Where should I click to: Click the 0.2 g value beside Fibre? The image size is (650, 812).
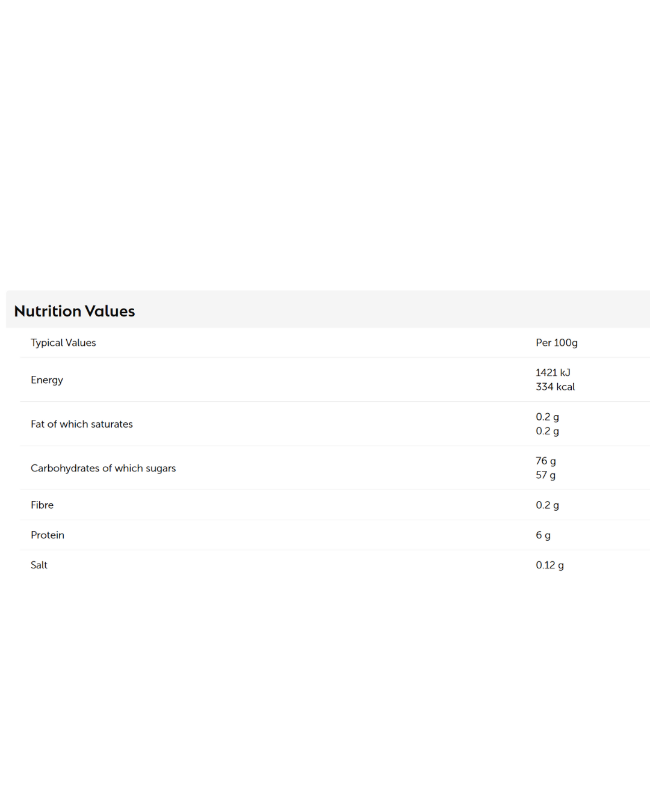coord(547,505)
